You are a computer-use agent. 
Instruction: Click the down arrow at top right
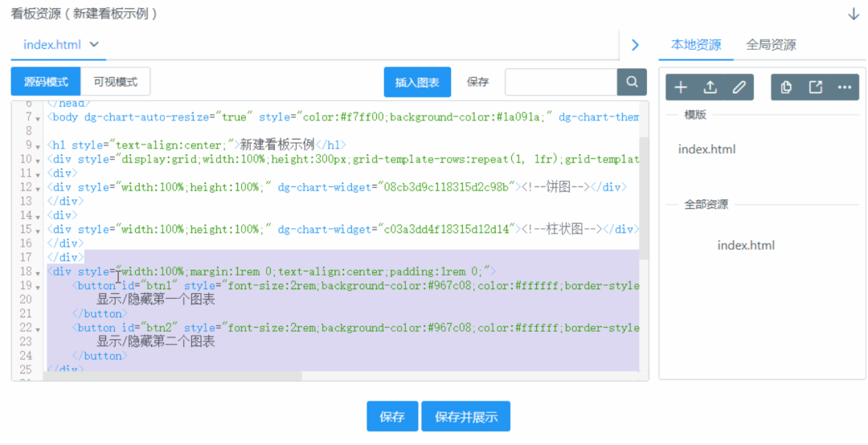coord(854,14)
